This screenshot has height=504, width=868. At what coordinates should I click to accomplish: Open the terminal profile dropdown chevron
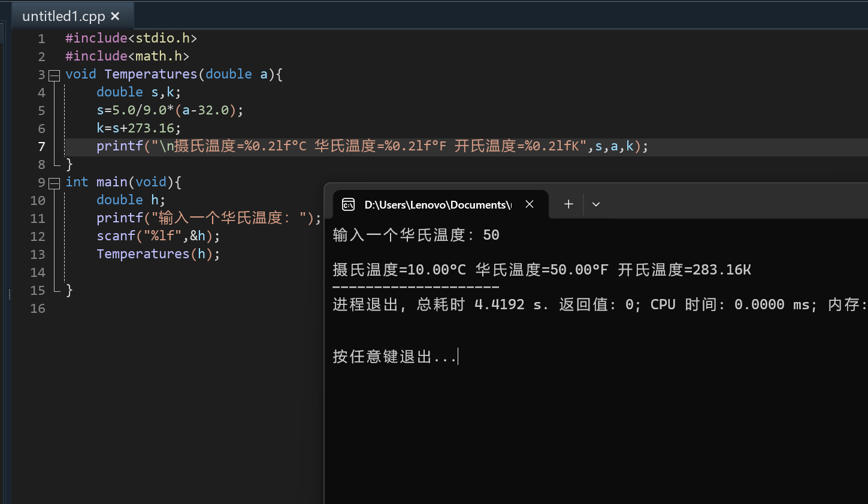[x=595, y=204]
